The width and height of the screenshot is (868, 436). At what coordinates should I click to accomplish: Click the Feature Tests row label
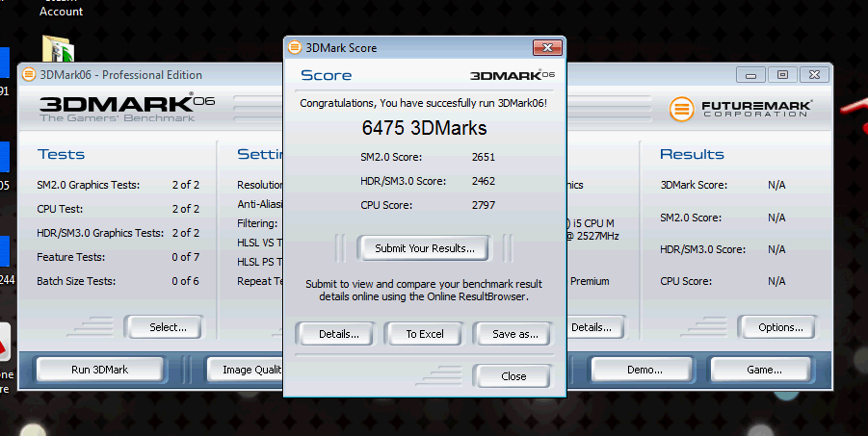(x=71, y=257)
